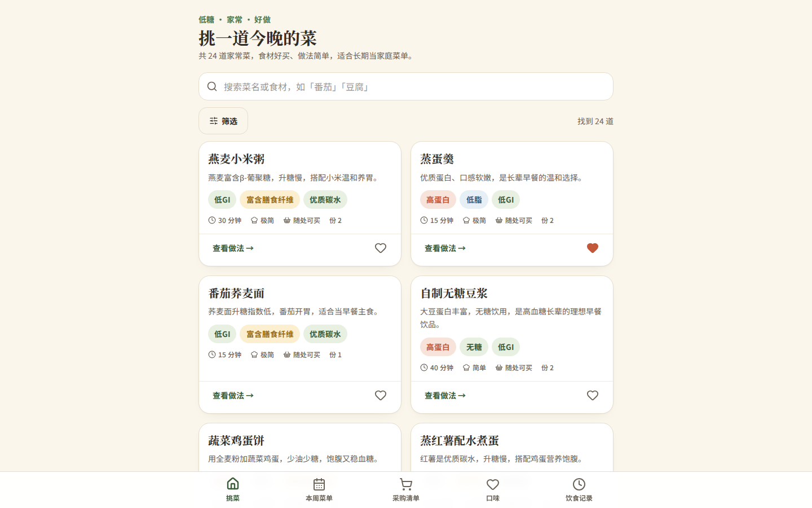Click the 挑一道今晚的菜 heading
Screen dimensions: 812x508
coord(258,38)
